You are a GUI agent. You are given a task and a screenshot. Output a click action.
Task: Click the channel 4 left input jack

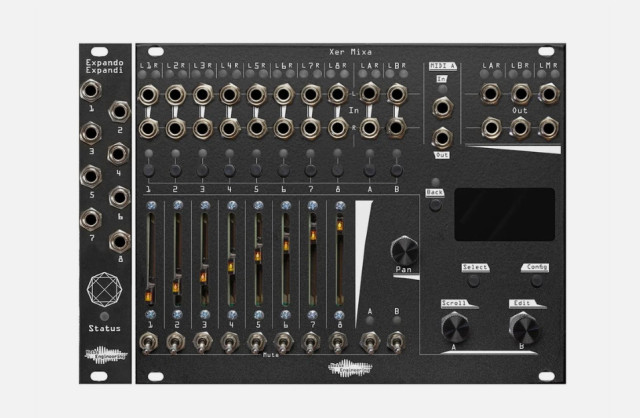(229, 95)
